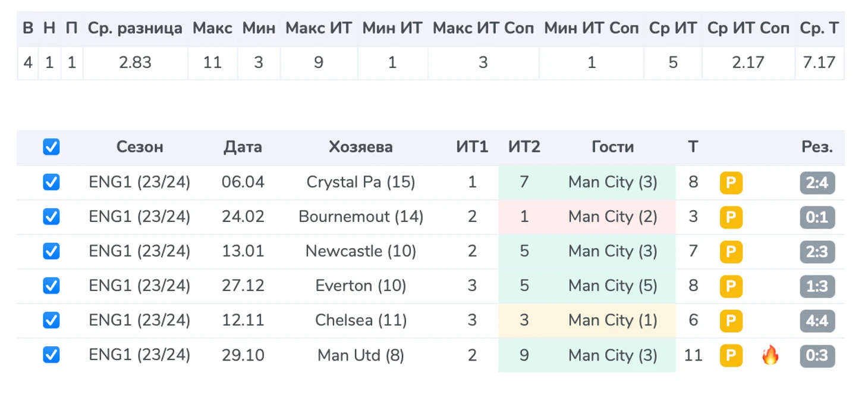Click the yellow P badge in Chelsea row

(x=731, y=321)
